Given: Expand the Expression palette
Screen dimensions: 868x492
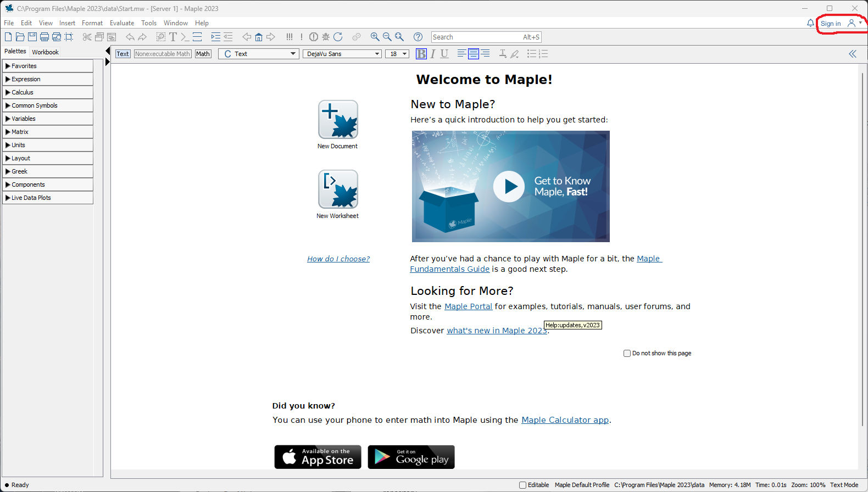Looking at the screenshot, I should 48,79.
